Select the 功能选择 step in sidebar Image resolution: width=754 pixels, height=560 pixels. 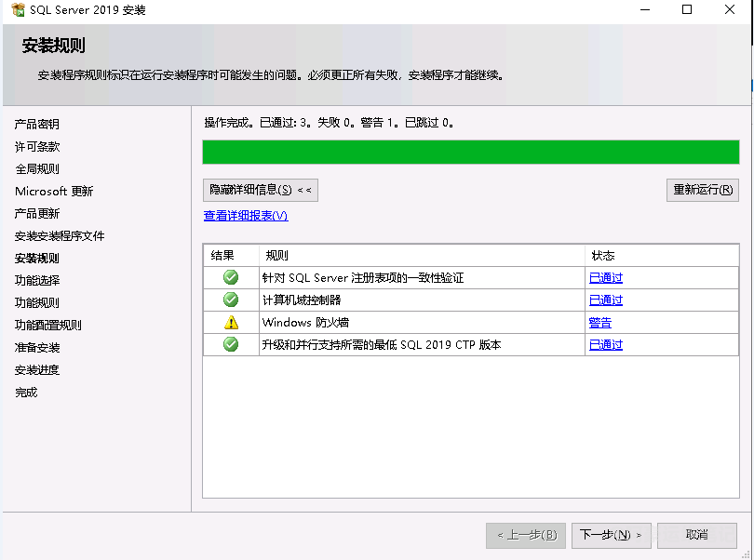click(x=37, y=280)
